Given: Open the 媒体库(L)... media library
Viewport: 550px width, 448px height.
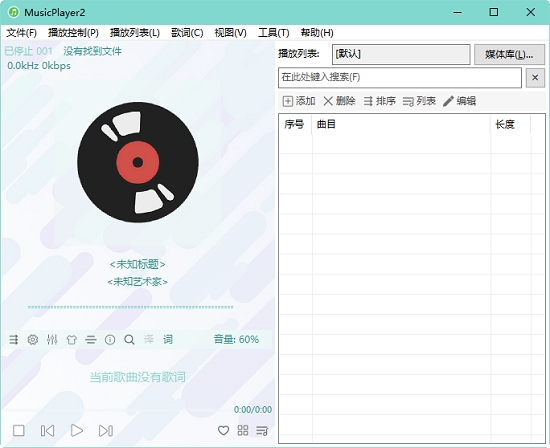Looking at the screenshot, I should [x=509, y=54].
